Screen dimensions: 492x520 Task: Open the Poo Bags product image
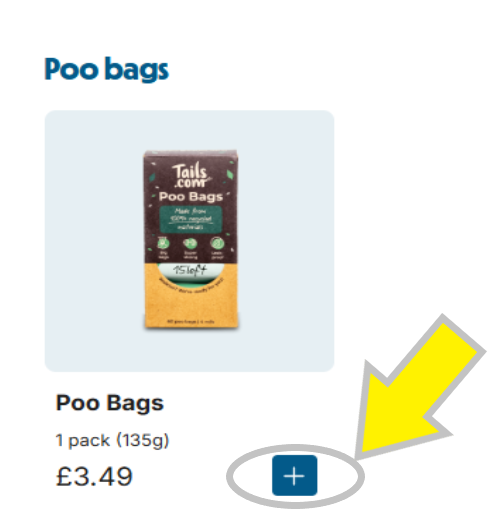(x=191, y=239)
